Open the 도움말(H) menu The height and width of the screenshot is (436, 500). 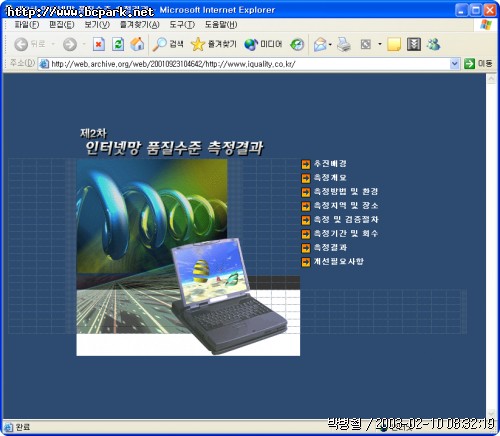point(221,25)
